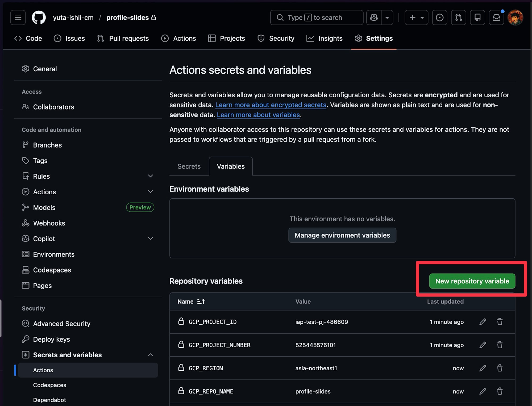Collapse Secrets and variables section
Image resolution: width=532 pixels, height=406 pixels.
click(150, 355)
